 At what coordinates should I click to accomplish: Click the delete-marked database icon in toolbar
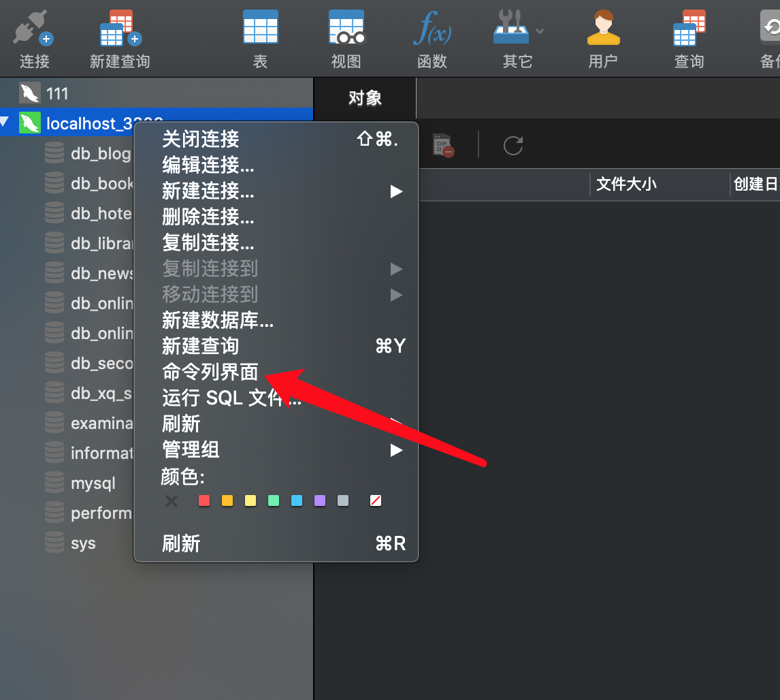pyautogui.click(x=442, y=144)
